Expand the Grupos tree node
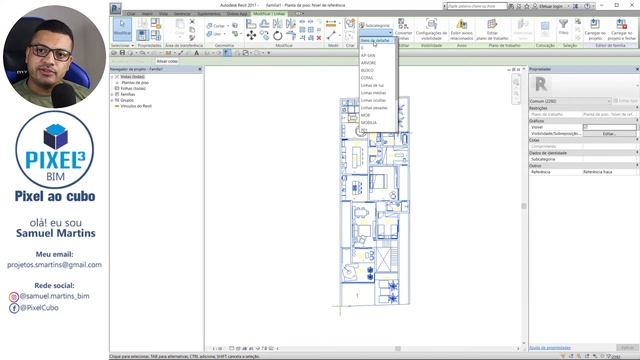Screen dimensions: 640x360 pyautogui.click(x=112, y=100)
